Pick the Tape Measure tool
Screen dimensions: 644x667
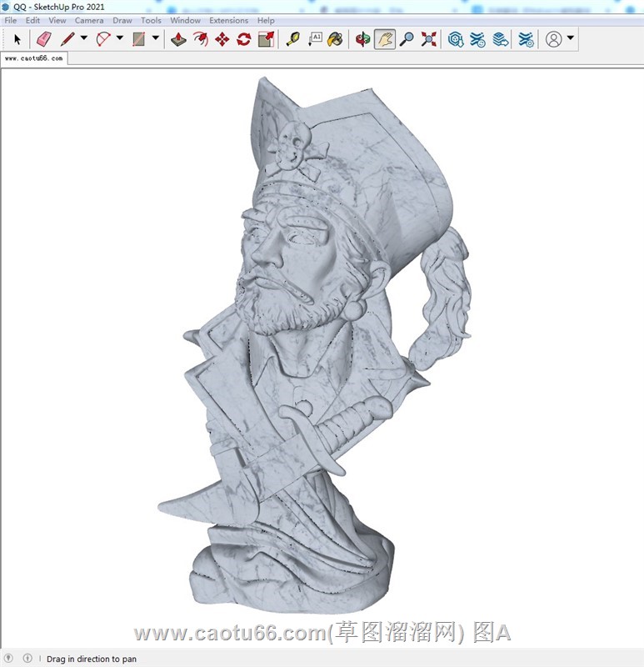[293, 39]
